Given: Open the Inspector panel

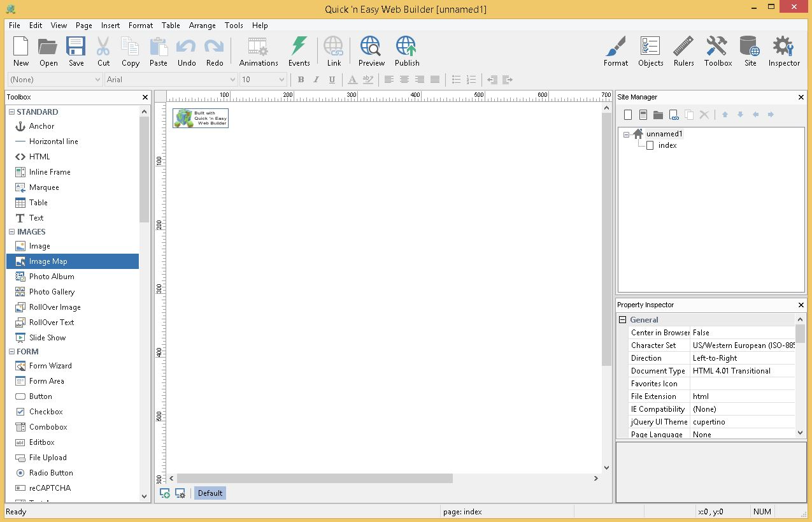Looking at the screenshot, I should [783, 51].
